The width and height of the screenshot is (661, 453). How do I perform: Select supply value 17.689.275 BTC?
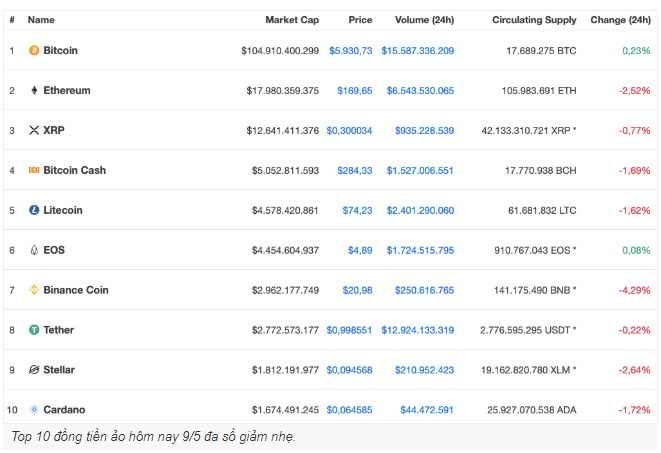(541, 51)
